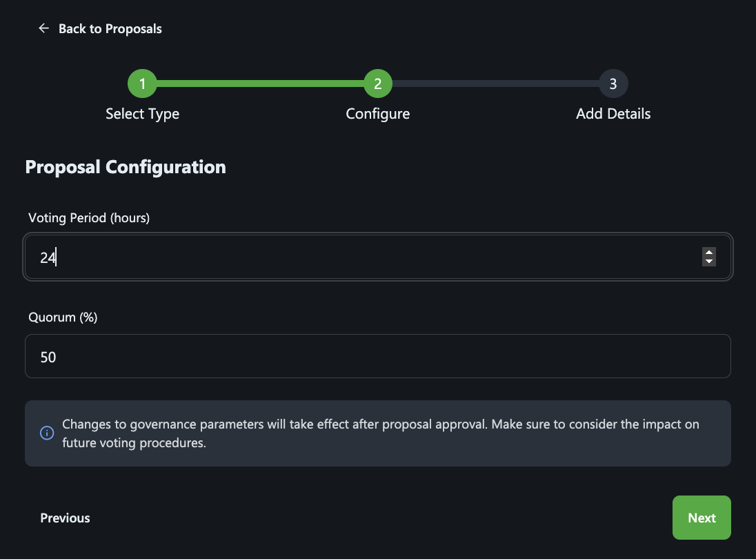Go to the Select Type step label

pos(142,114)
